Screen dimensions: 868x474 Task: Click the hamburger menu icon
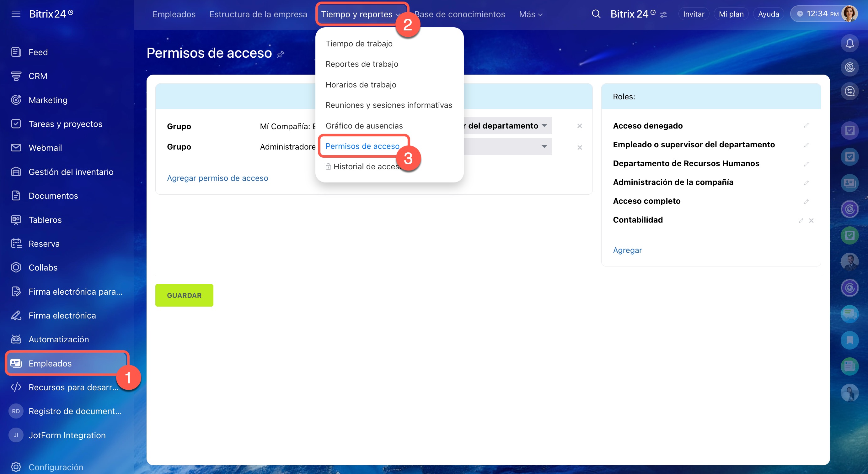tap(16, 14)
